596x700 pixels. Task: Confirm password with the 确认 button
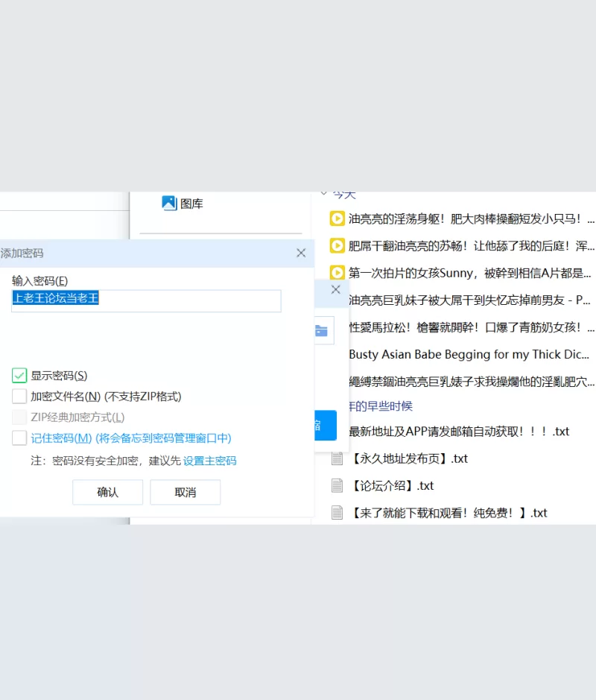pos(107,492)
